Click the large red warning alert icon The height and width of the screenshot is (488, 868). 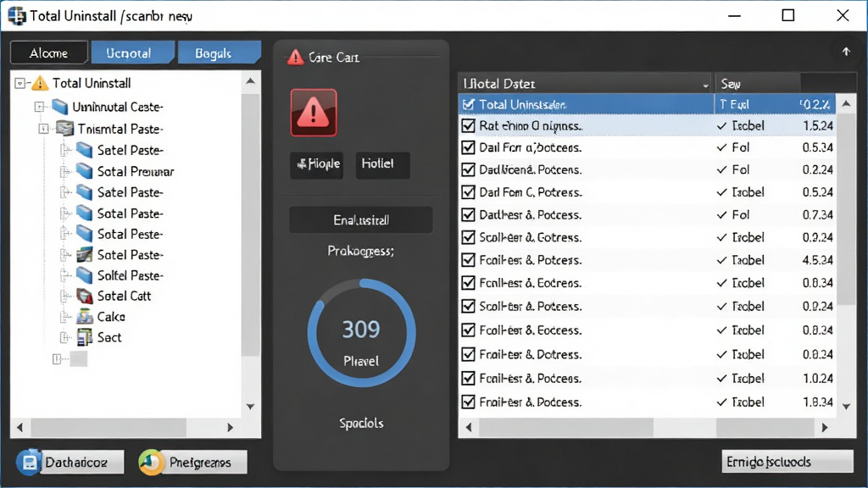[x=314, y=113]
